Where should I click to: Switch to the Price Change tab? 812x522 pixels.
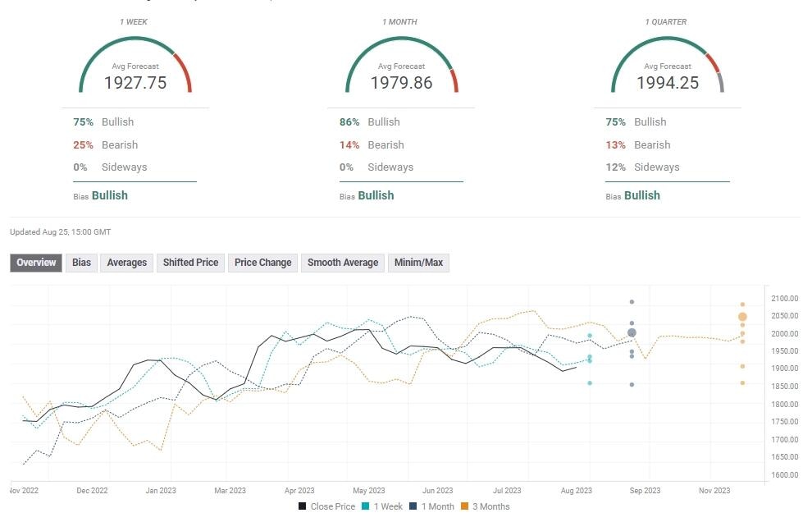262,263
